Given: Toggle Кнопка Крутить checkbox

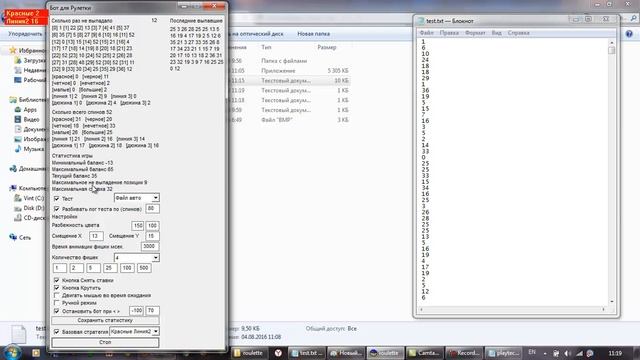Looking at the screenshot, I should [57, 288].
